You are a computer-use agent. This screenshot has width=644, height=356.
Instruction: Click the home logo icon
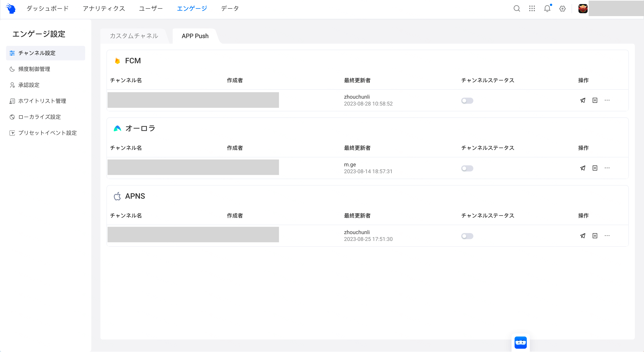(11, 9)
